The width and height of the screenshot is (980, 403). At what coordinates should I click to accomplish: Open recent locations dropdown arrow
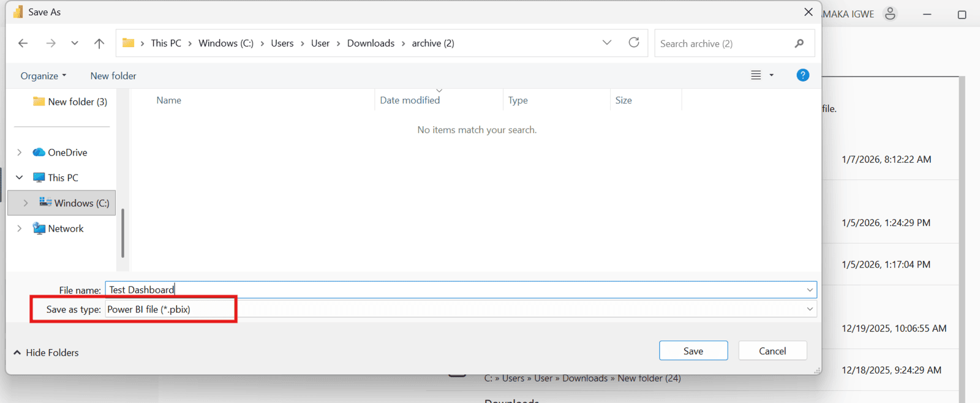[x=75, y=43]
